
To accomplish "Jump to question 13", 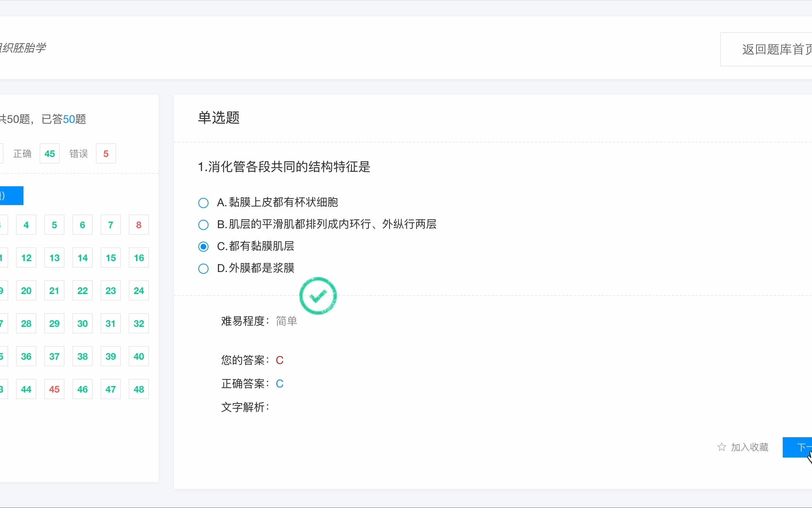I will (x=54, y=258).
